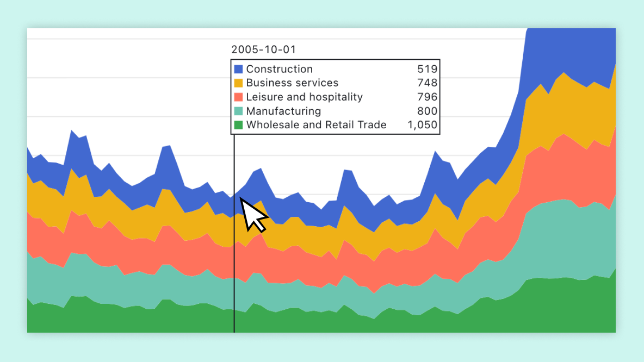Image resolution: width=644 pixels, height=362 pixels.
Task: Click the red Leisure and hospitality legend swatch
Action: [x=238, y=97]
